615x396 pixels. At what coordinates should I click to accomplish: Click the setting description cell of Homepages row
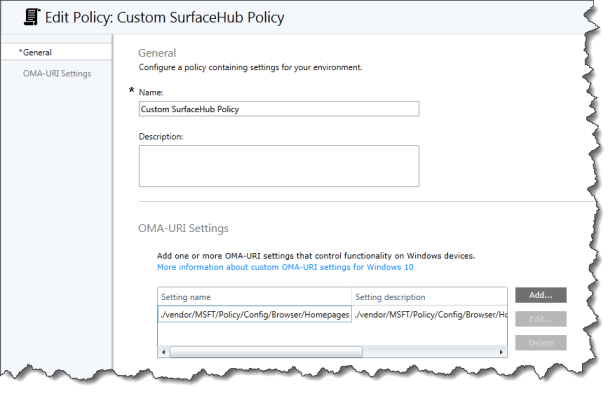(430, 314)
